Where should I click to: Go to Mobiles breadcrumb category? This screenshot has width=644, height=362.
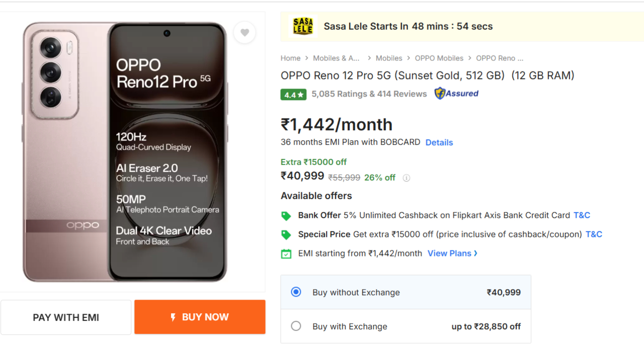(x=388, y=58)
